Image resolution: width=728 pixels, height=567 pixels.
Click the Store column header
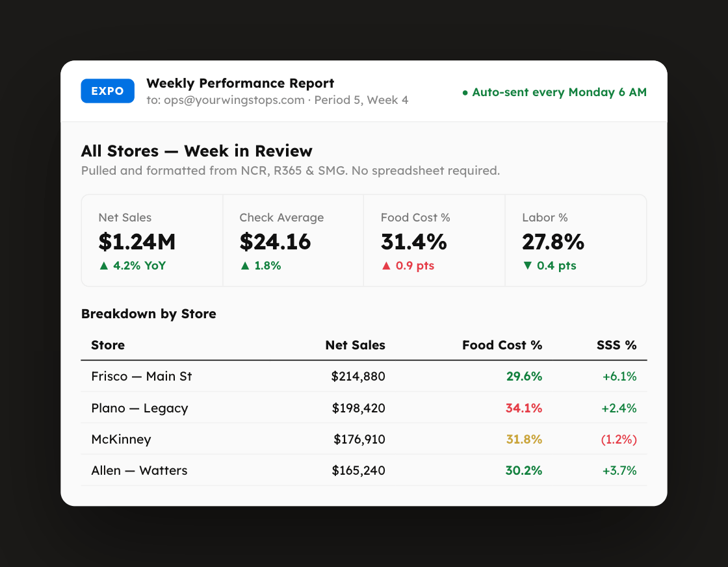(x=108, y=346)
